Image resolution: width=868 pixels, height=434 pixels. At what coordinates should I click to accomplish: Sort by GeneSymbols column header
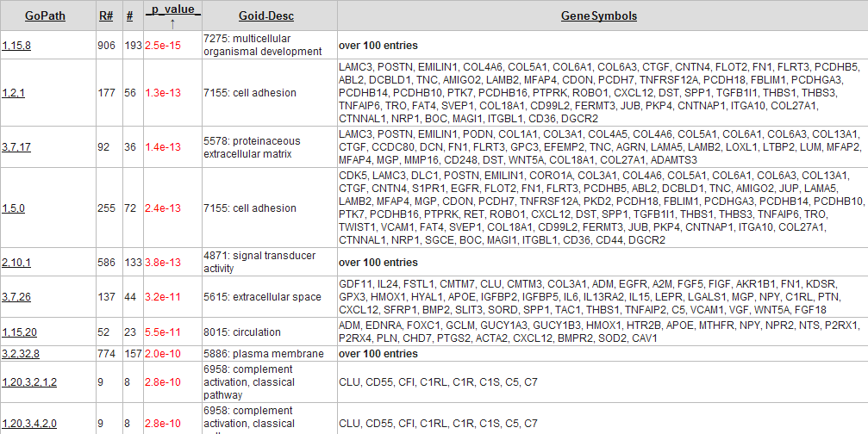tap(599, 16)
